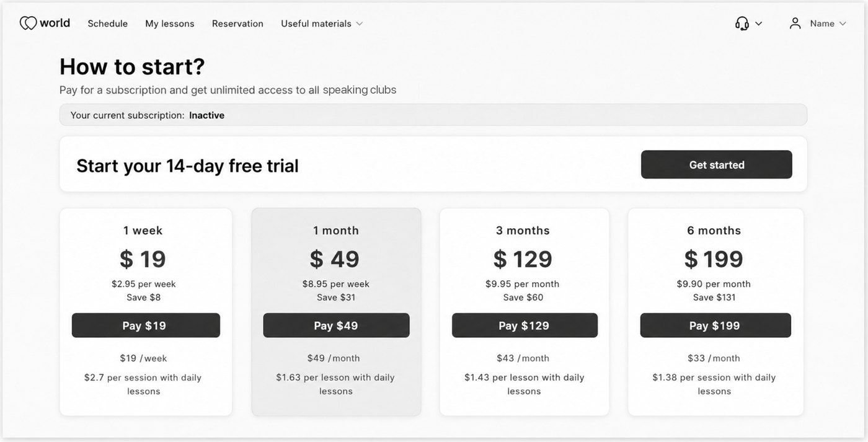Click the large $ 199 price

714,259
